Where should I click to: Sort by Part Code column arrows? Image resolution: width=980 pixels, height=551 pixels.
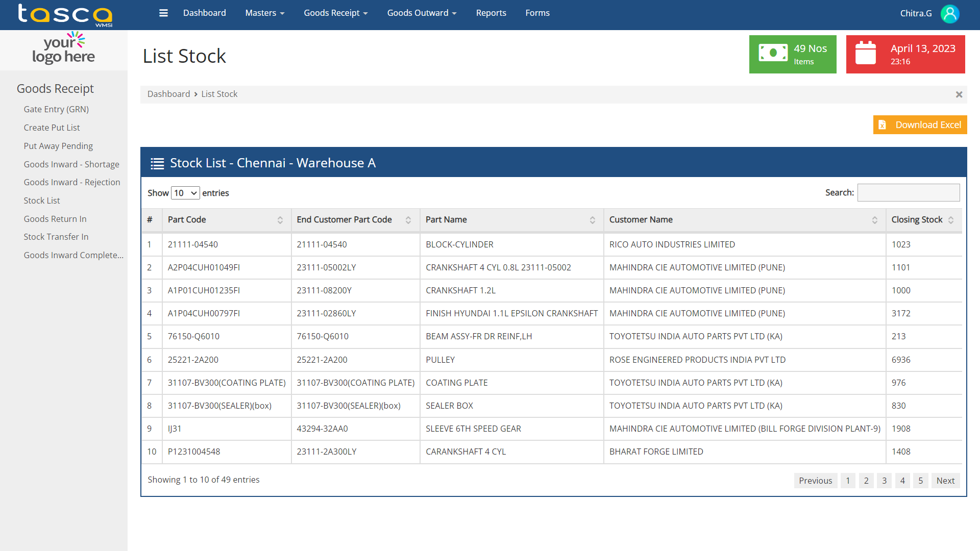[280, 220]
